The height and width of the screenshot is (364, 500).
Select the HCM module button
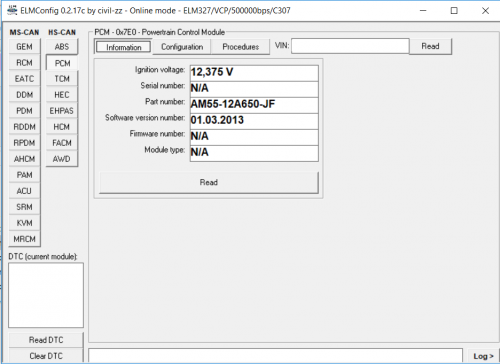coord(62,127)
